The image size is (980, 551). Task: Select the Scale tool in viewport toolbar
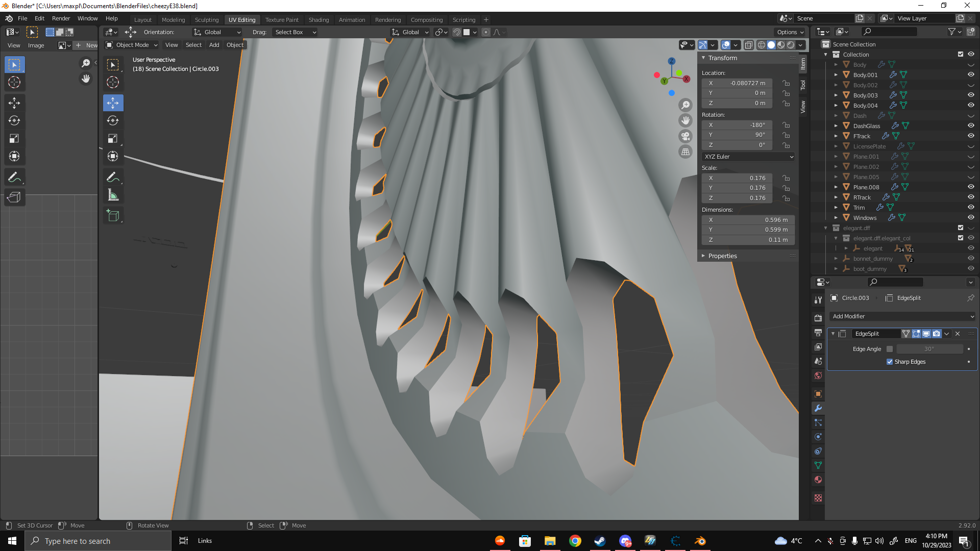click(113, 139)
